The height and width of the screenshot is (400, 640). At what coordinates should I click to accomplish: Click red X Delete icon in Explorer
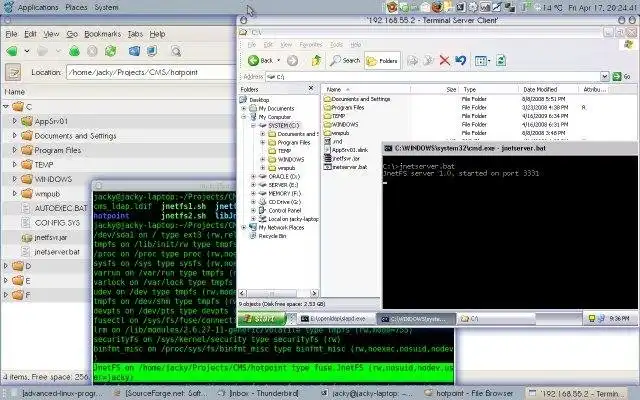tap(444, 61)
